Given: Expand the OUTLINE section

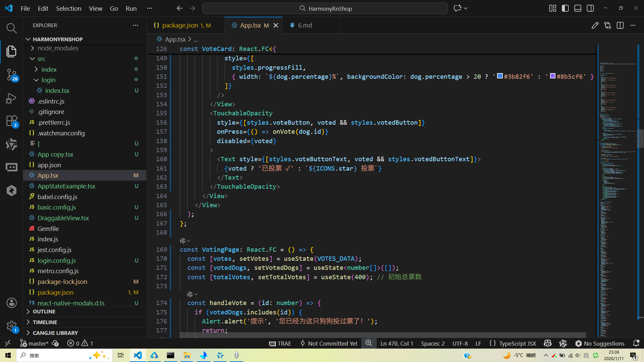Looking at the screenshot, I should tap(44, 311).
